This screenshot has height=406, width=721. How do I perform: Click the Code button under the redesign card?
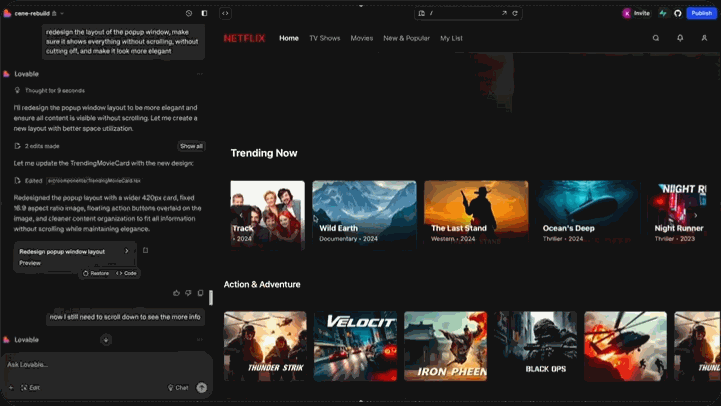point(126,273)
